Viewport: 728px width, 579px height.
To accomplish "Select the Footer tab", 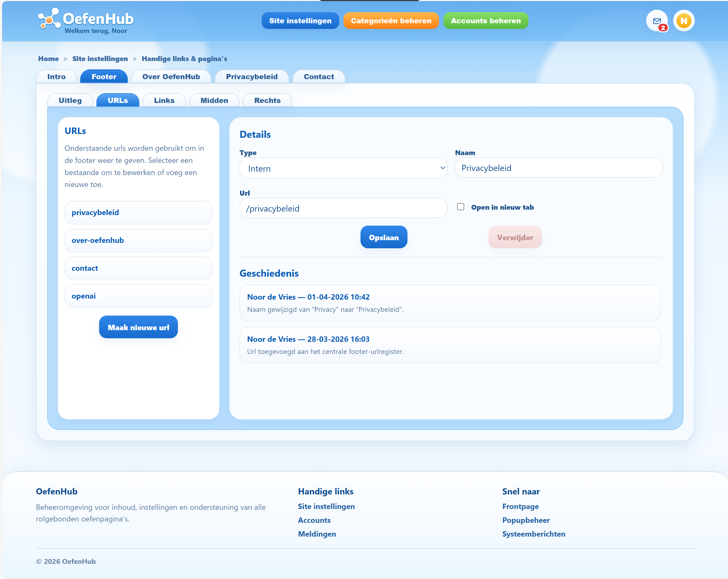I will (104, 77).
